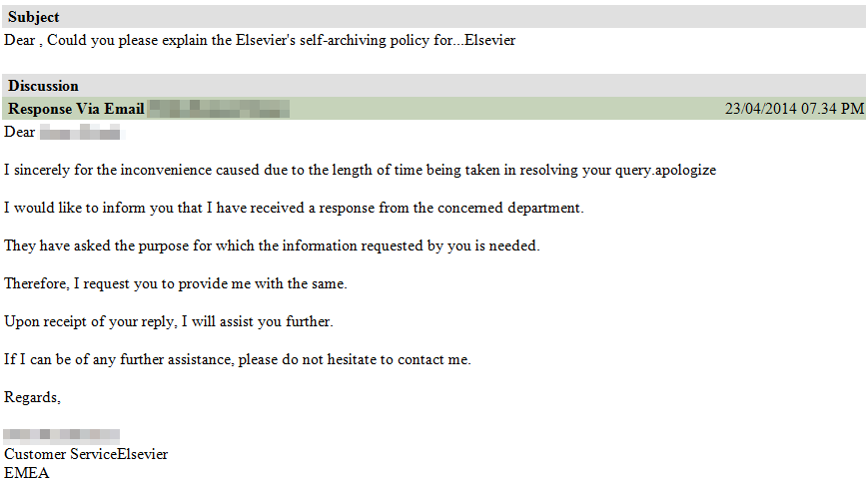This screenshot has width=868, height=484.
Task: Click the Discussion section header
Action: tap(434, 86)
